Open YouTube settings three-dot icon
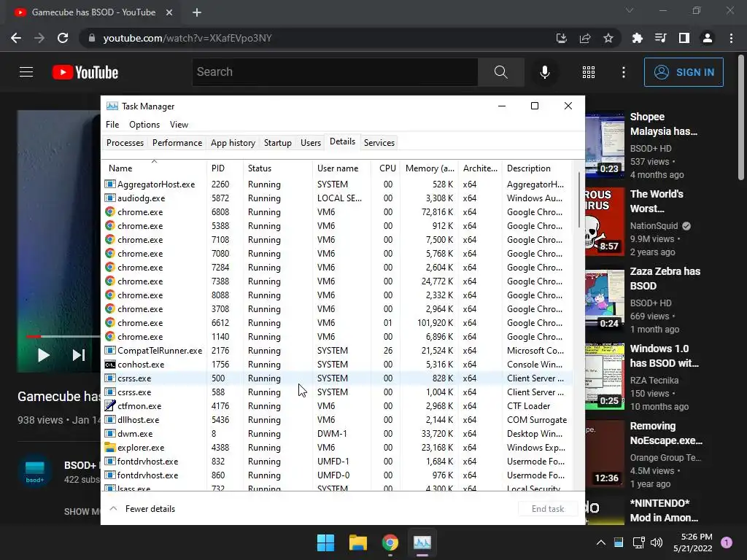747x560 pixels. pyautogui.click(x=624, y=72)
